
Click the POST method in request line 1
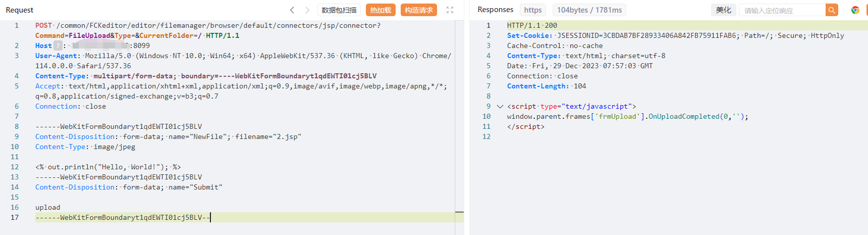[x=43, y=25]
